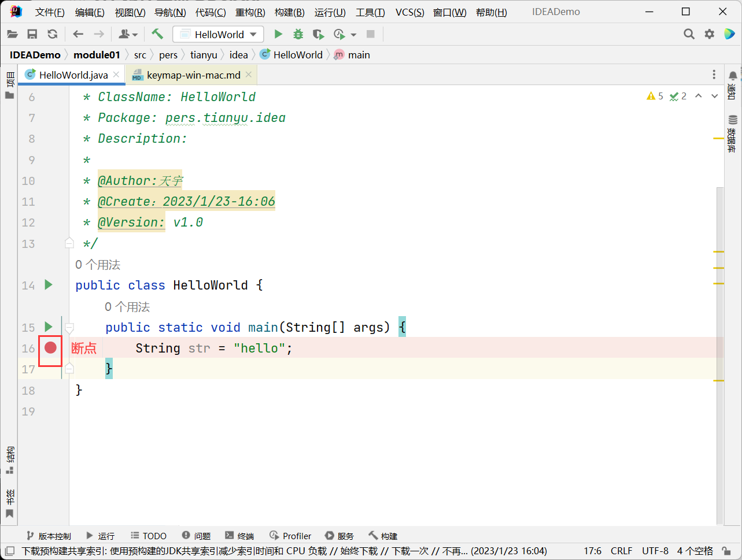The height and width of the screenshot is (560, 742).
Task: Open the 通知 notifications bell panel
Action: point(733,86)
